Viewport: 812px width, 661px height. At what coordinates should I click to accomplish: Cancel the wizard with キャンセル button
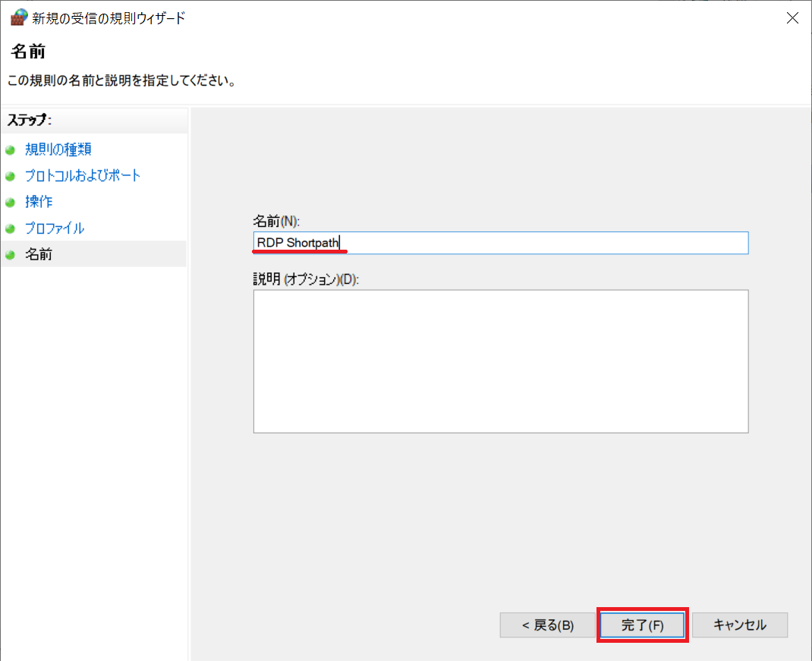click(x=739, y=625)
